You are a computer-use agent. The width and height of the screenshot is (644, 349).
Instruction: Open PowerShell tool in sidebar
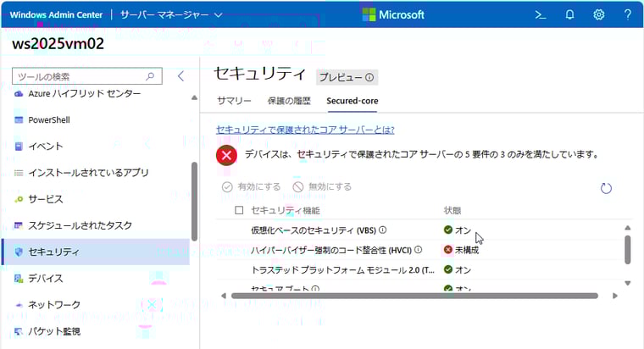click(49, 120)
